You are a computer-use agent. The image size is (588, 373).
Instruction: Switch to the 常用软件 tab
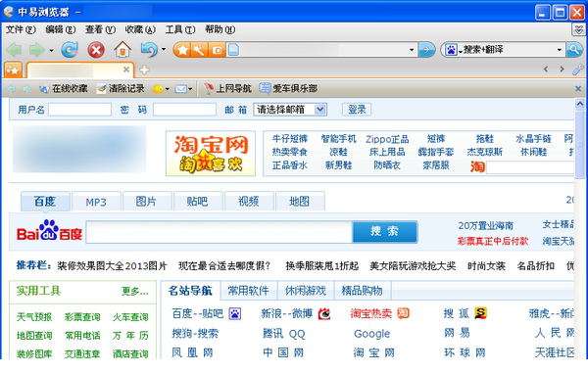(x=248, y=290)
